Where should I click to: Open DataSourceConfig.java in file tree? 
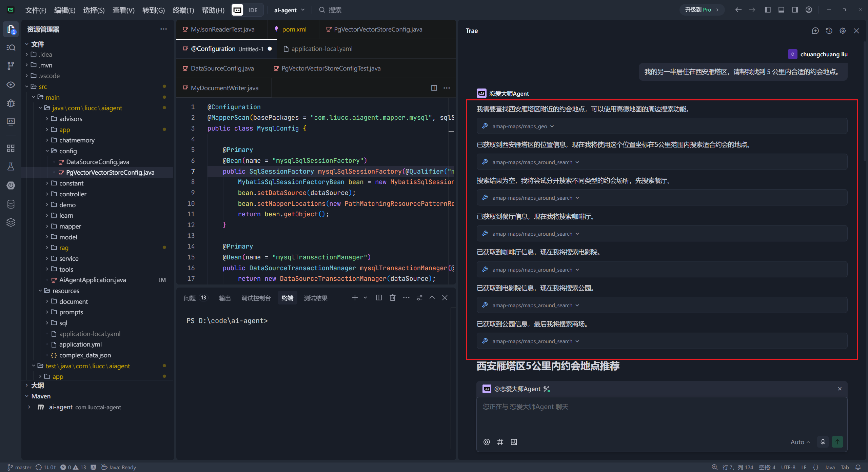click(98, 162)
